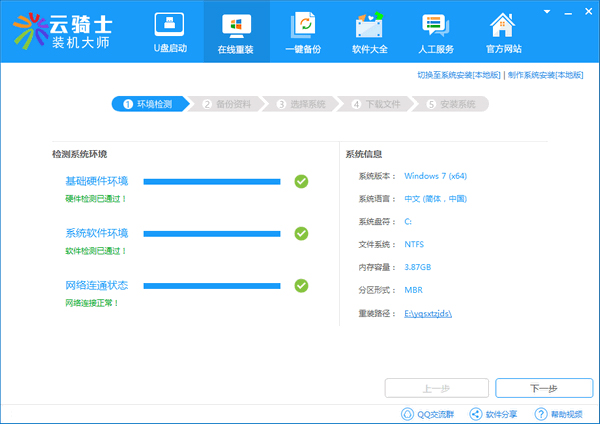Click the 人工服务 chat icon
The height and width of the screenshot is (424, 600).
(435, 24)
